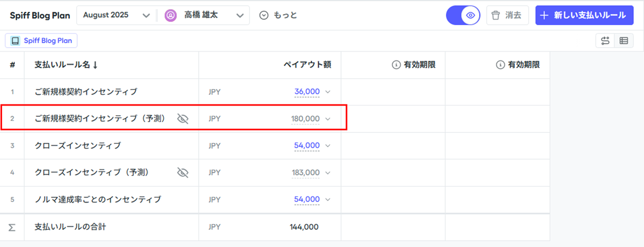Viewport: 644px width, 247px height.
Task: Open the もっと menu
Action: [278, 15]
